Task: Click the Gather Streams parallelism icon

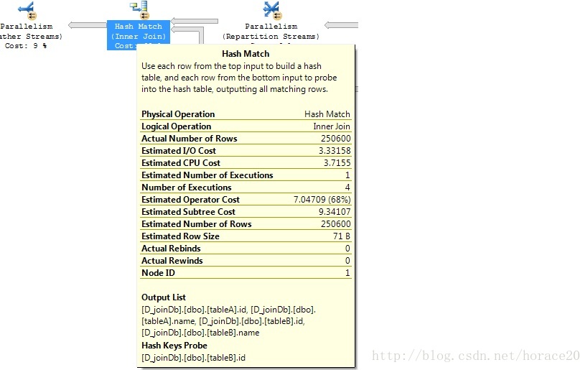Action: (27, 10)
